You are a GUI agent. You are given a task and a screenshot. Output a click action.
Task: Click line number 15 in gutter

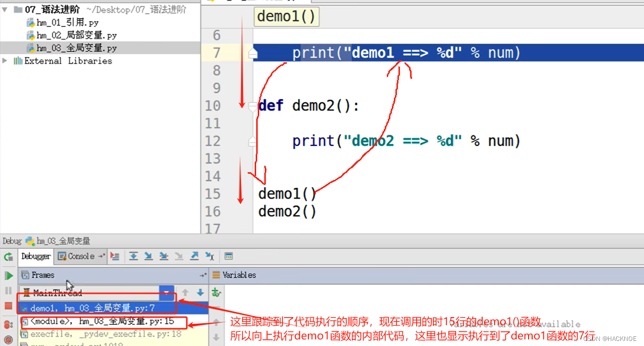tap(213, 194)
